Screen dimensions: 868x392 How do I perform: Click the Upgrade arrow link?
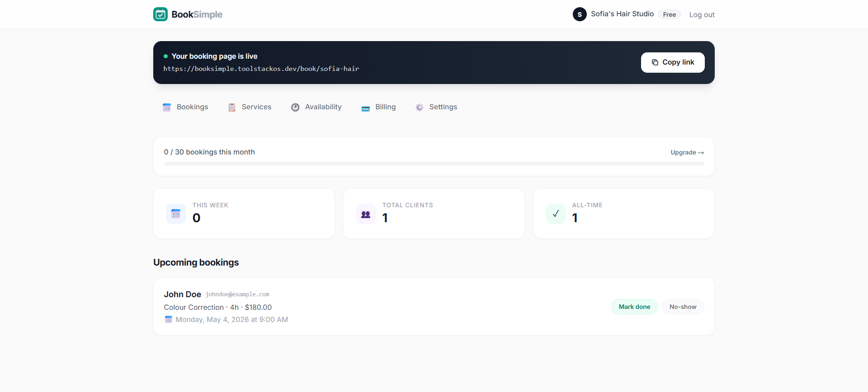click(x=687, y=153)
